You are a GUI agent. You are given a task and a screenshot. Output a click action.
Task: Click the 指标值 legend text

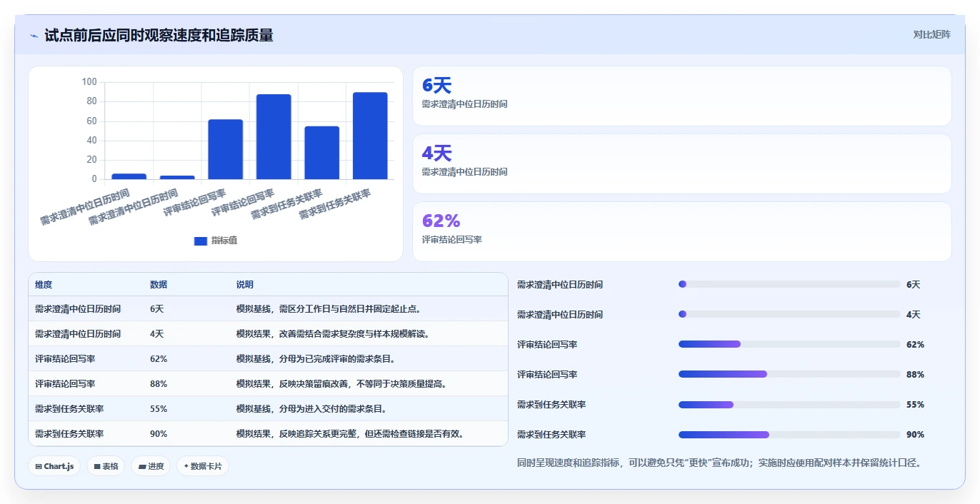pos(224,241)
